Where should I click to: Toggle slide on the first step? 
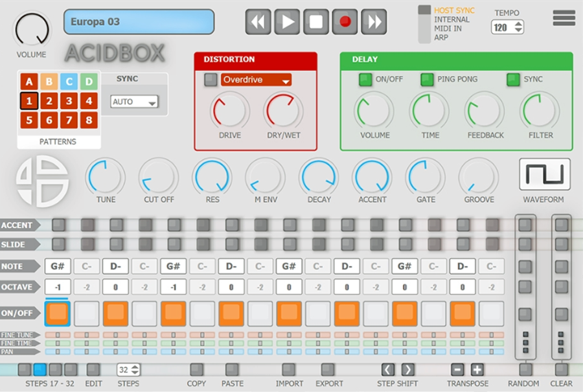[x=58, y=244]
